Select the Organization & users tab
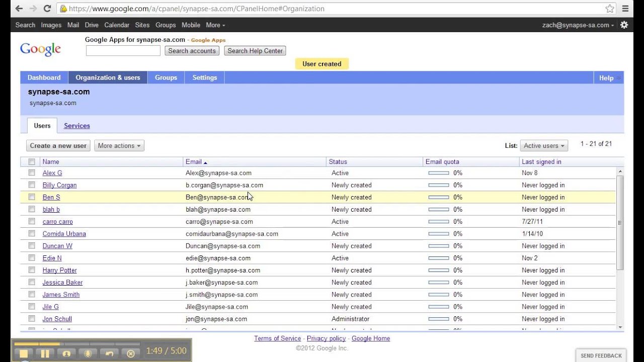 click(x=108, y=77)
